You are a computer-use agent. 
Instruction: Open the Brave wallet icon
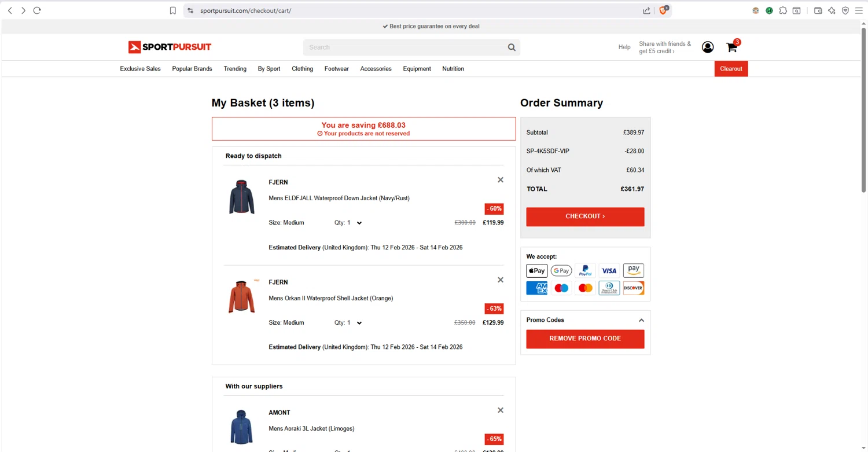pos(818,10)
